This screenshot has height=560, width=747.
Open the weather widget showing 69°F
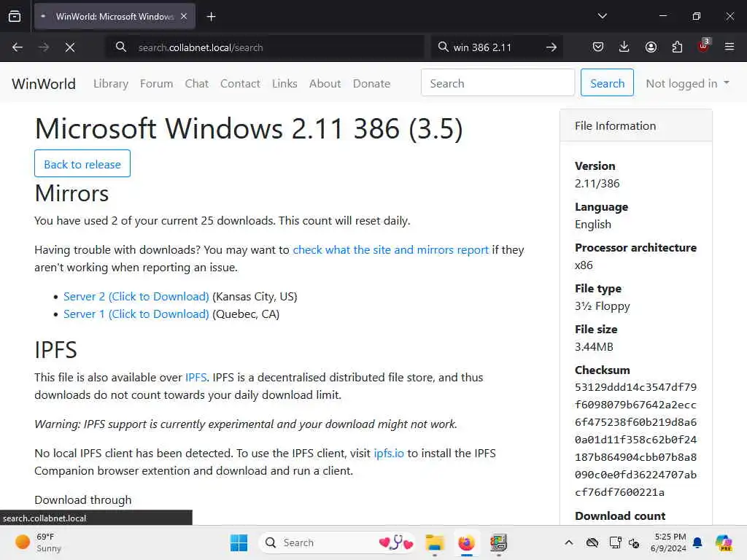point(38,542)
